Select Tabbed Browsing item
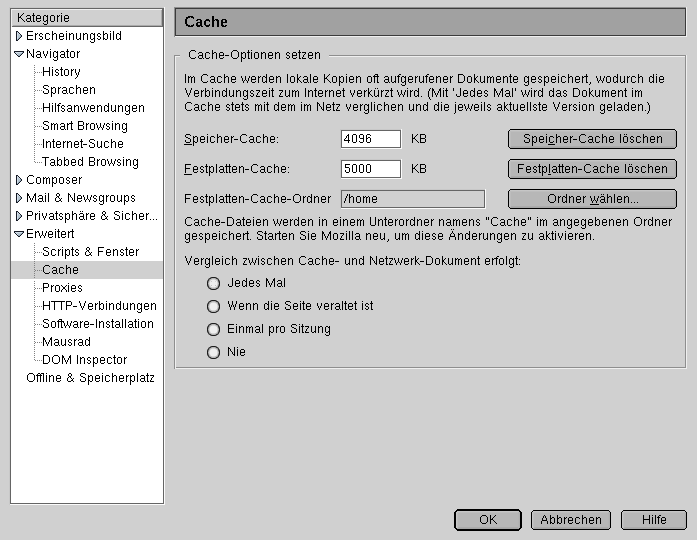Image resolution: width=697 pixels, height=540 pixels. point(90,162)
